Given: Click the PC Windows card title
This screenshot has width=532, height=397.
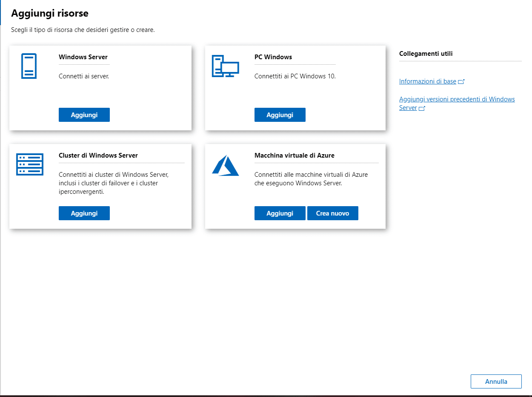Looking at the screenshot, I should 273,57.
